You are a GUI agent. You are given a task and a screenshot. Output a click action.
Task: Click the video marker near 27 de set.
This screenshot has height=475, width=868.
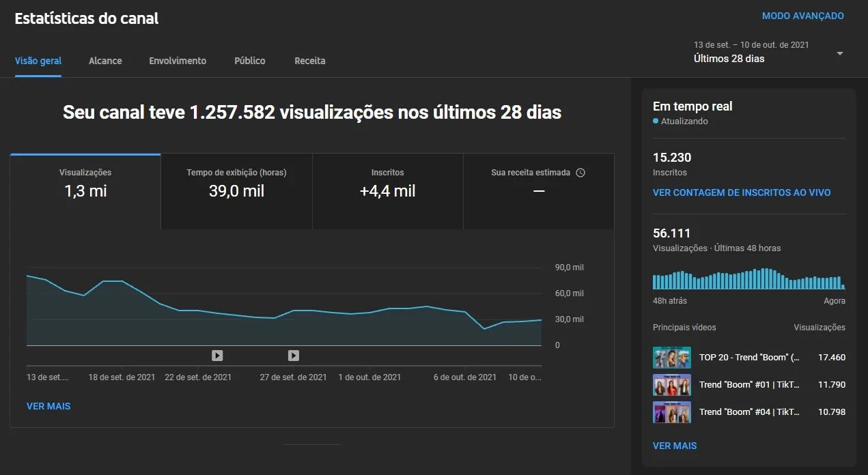[x=294, y=355]
